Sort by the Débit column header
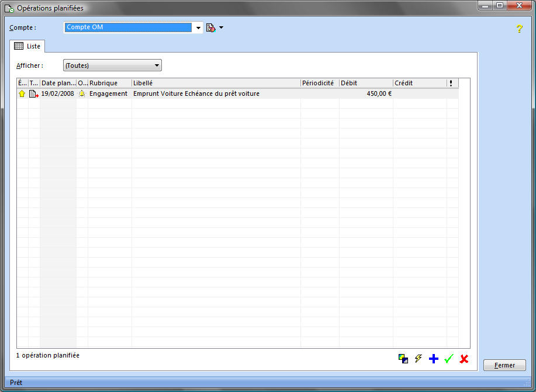 coord(365,83)
